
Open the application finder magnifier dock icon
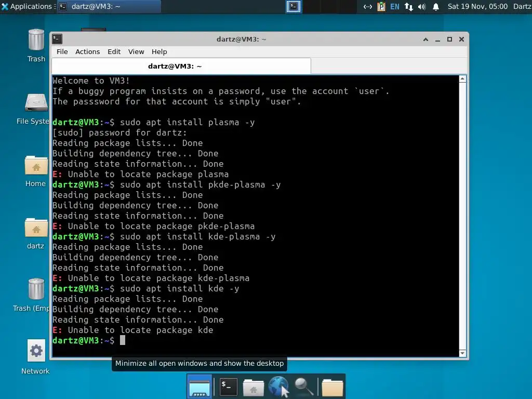pos(303,387)
